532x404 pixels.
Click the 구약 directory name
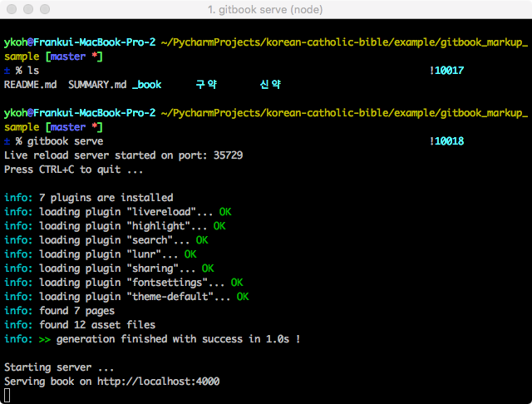pos(204,85)
